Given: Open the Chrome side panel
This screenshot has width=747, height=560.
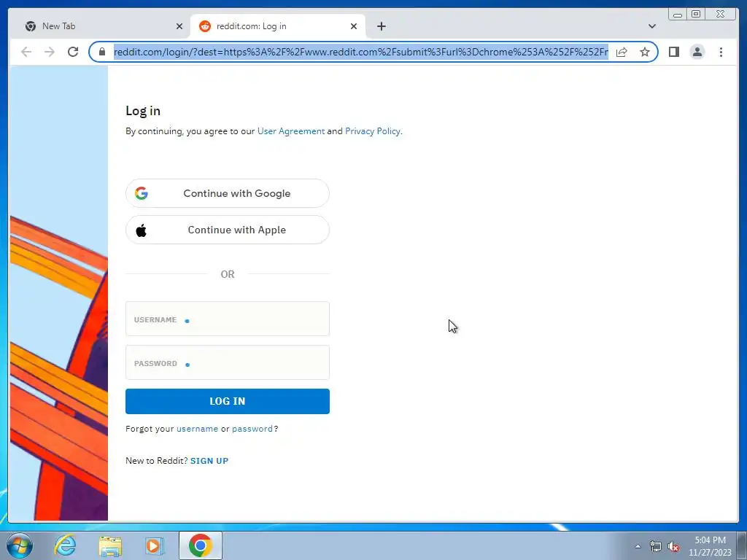Looking at the screenshot, I should (x=673, y=52).
